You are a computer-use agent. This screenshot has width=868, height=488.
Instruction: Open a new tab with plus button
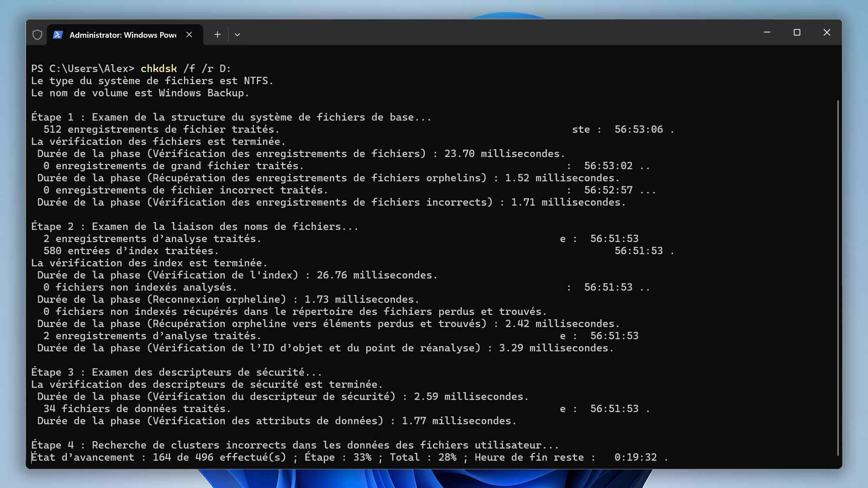pos(217,35)
